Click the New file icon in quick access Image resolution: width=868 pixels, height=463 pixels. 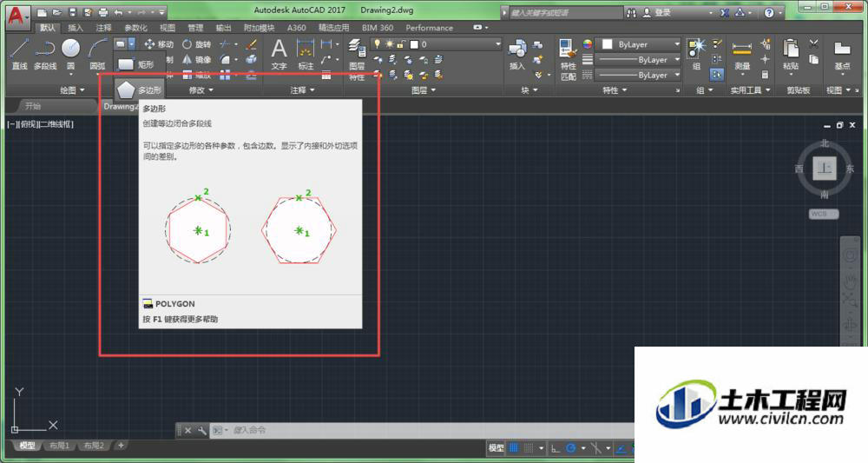pos(42,12)
